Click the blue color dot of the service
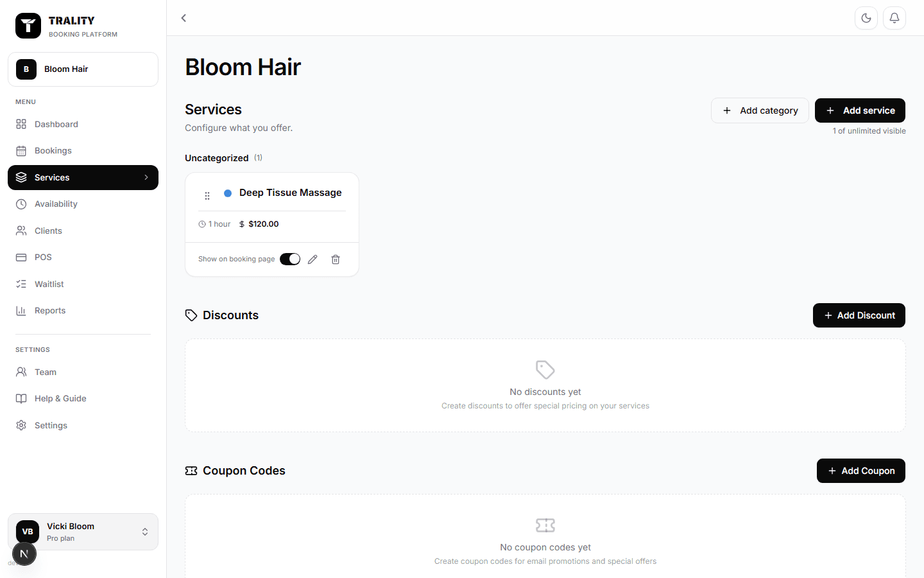This screenshot has height=578, width=924. (x=228, y=193)
